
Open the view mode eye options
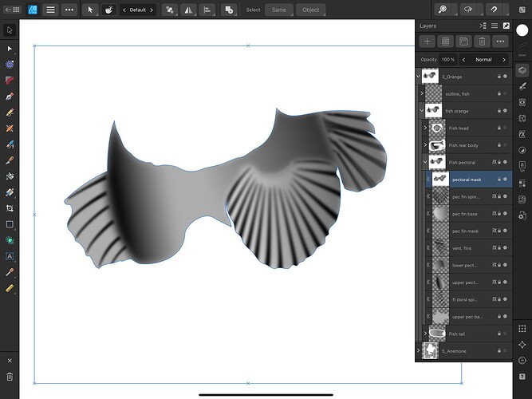(x=468, y=10)
